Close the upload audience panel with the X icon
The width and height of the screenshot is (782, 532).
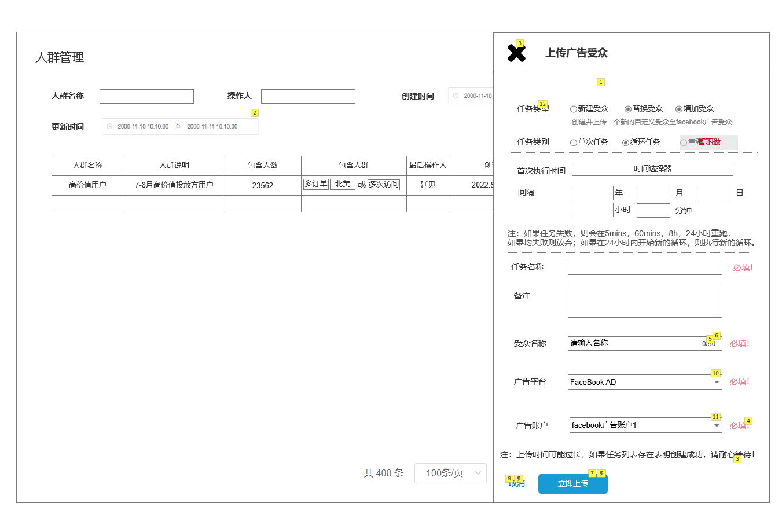click(x=516, y=53)
